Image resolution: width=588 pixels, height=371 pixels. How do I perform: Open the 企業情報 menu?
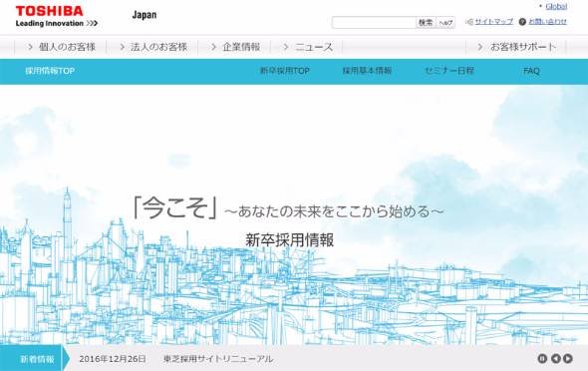235,47
